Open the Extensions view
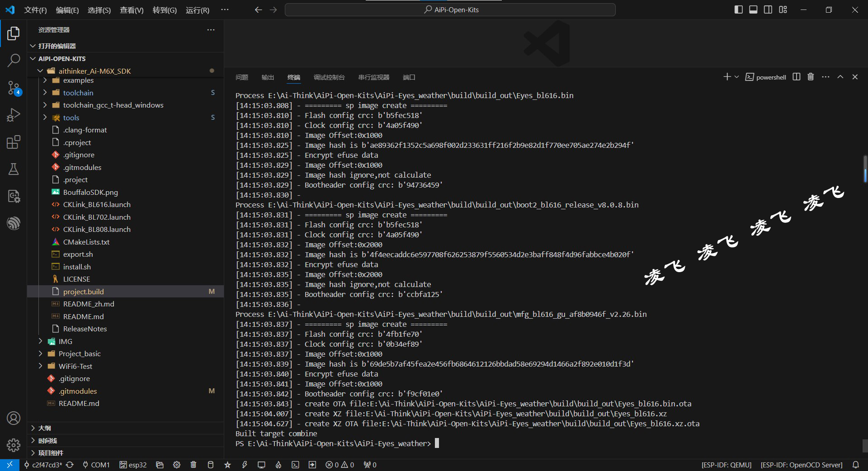 coord(14,142)
